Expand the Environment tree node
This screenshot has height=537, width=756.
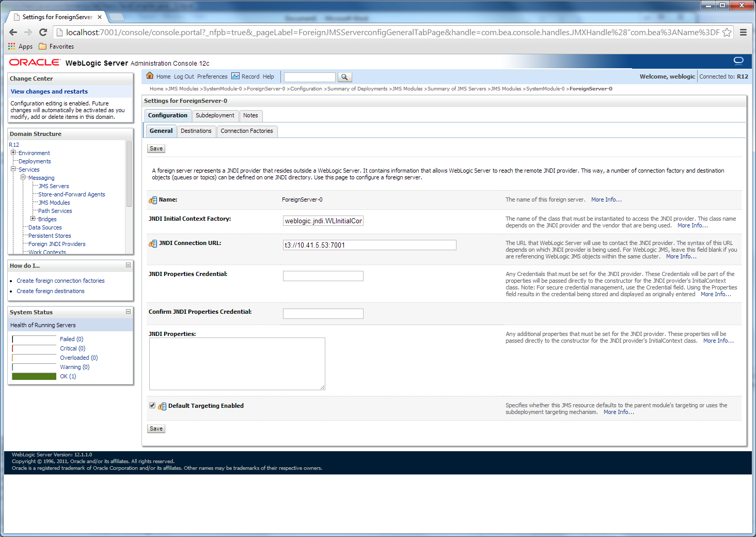tap(13, 152)
